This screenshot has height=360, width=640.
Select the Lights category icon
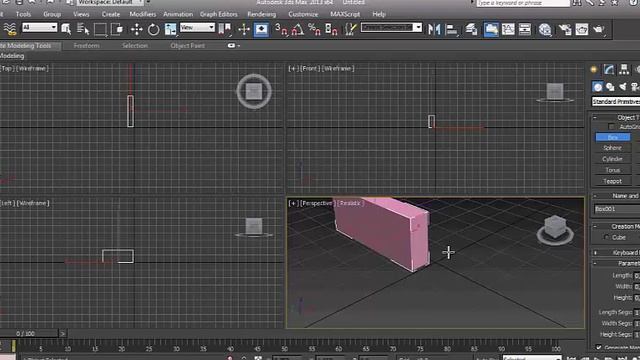coord(622,87)
